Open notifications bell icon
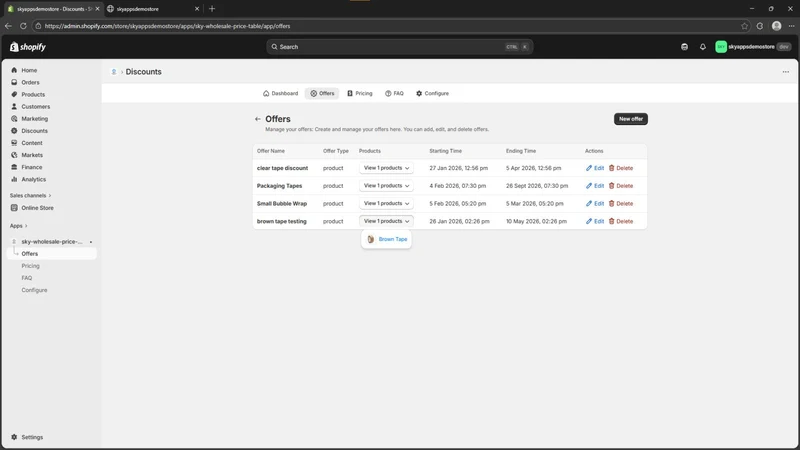 703,47
